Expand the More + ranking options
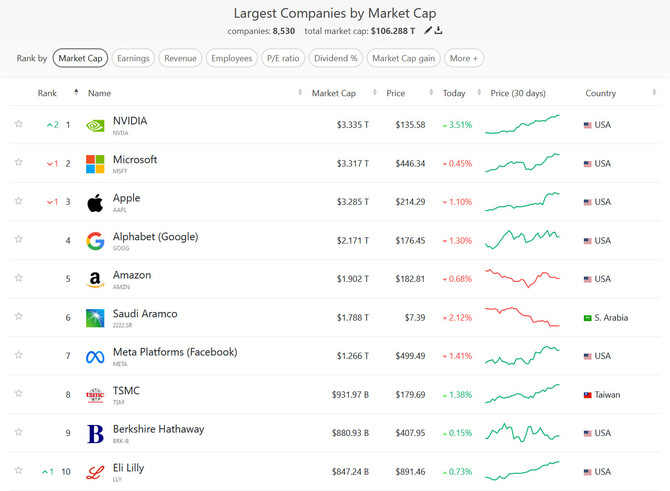Screen dimensions: 670x491 pyautogui.click(x=464, y=58)
